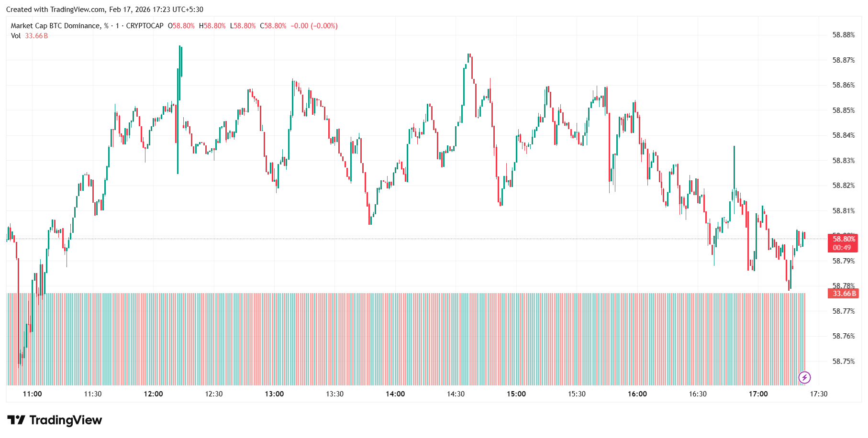The height and width of the screenshot is (438, 868).
Task: Click the open value in the OHLC legend
Action: [x=183, y=26]
